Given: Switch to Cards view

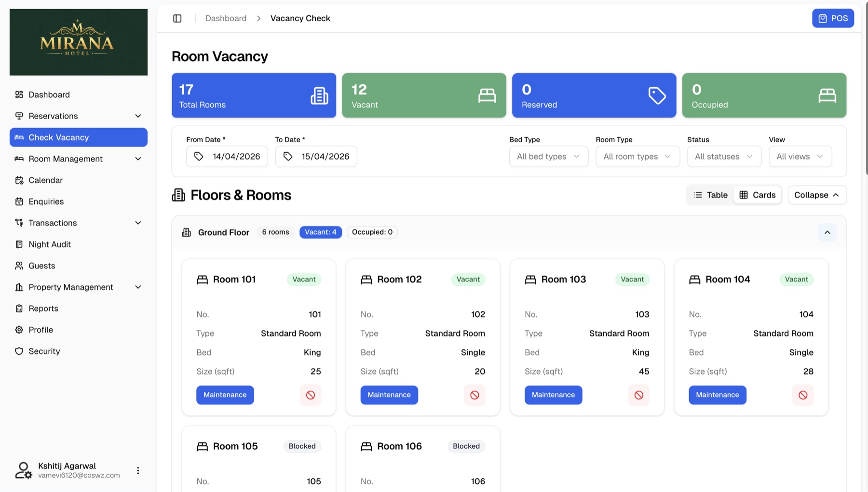Looking at the screenshot, I should pyautogui.click(x=758, y=195).
